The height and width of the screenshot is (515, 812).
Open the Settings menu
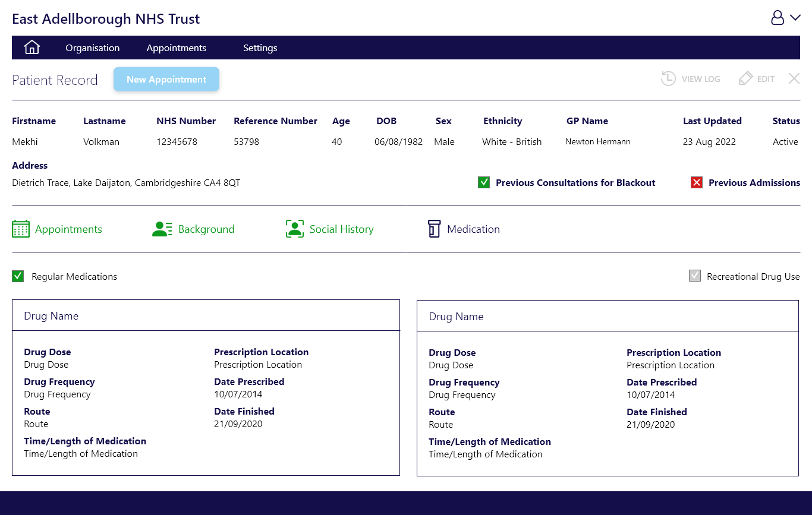click(x=260, y=48)
